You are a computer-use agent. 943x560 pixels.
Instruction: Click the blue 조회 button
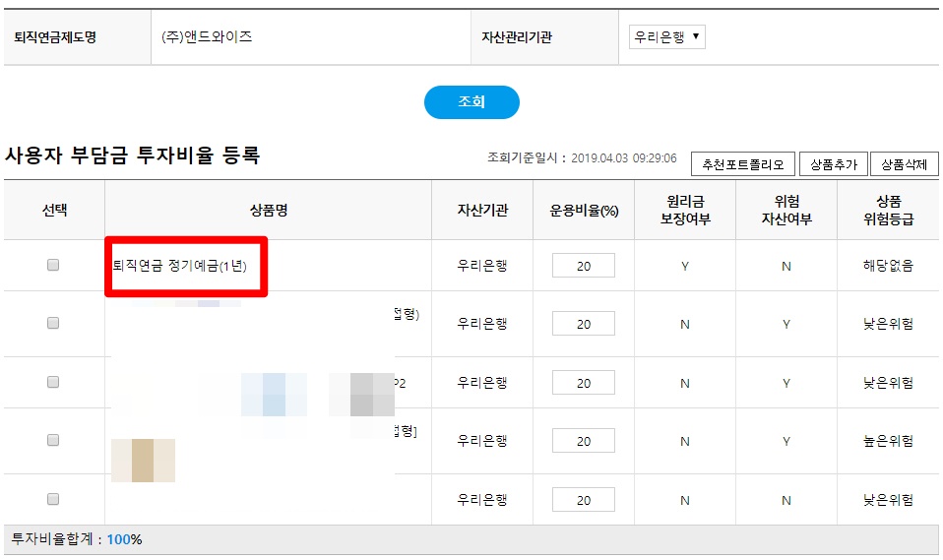[x=471, y=102]
